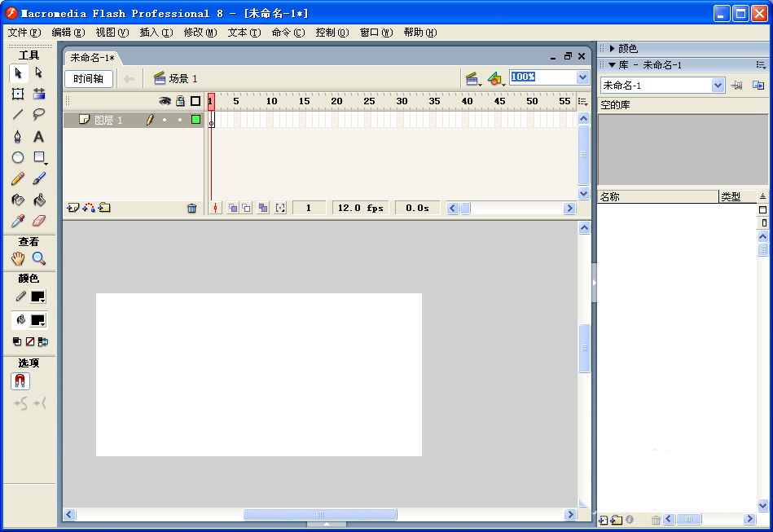The image size is (773, 532).
Task: Select the Rectangle tool
Action: [39, 157]
